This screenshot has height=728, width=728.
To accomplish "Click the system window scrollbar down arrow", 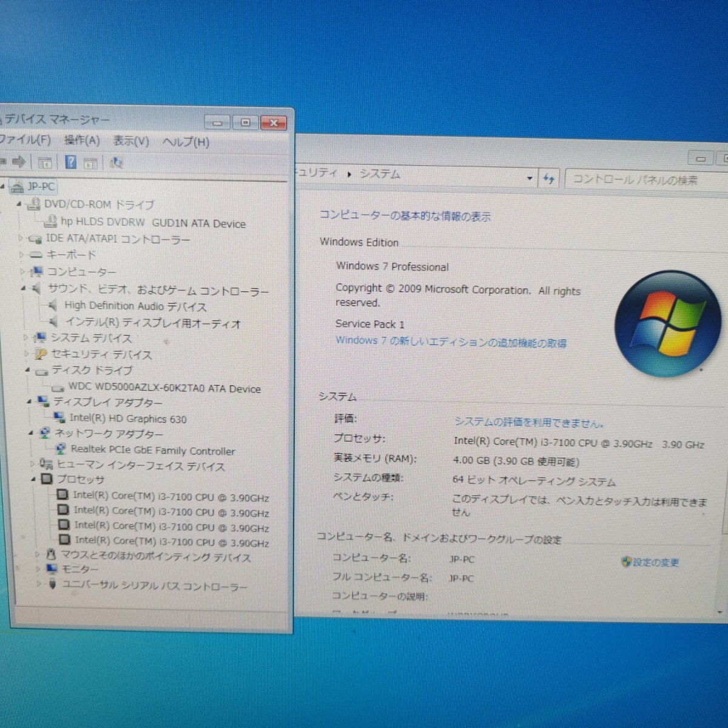I will 720,612.
